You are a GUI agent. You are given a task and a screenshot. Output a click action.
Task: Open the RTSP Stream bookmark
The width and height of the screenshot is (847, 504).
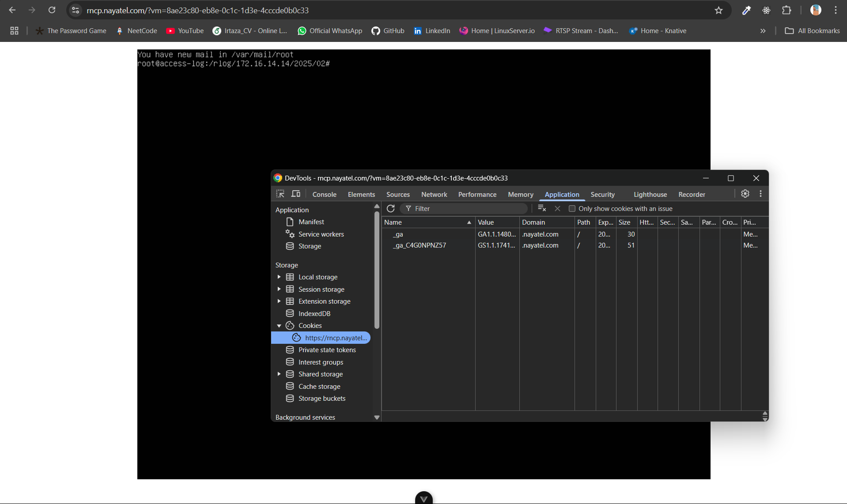click(581, 30)
